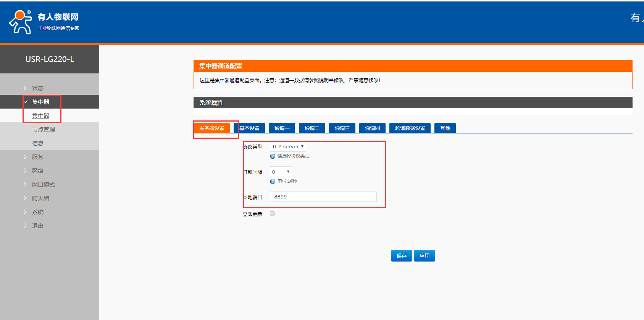Open the 信息 sidebar link
The width and height of the screenshot is (644, 320).
tap(37, 143)
